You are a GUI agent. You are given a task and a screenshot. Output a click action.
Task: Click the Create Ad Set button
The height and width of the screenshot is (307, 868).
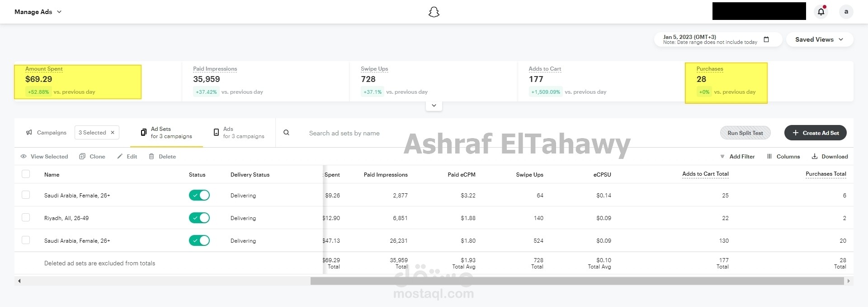[x=815, y=133]
